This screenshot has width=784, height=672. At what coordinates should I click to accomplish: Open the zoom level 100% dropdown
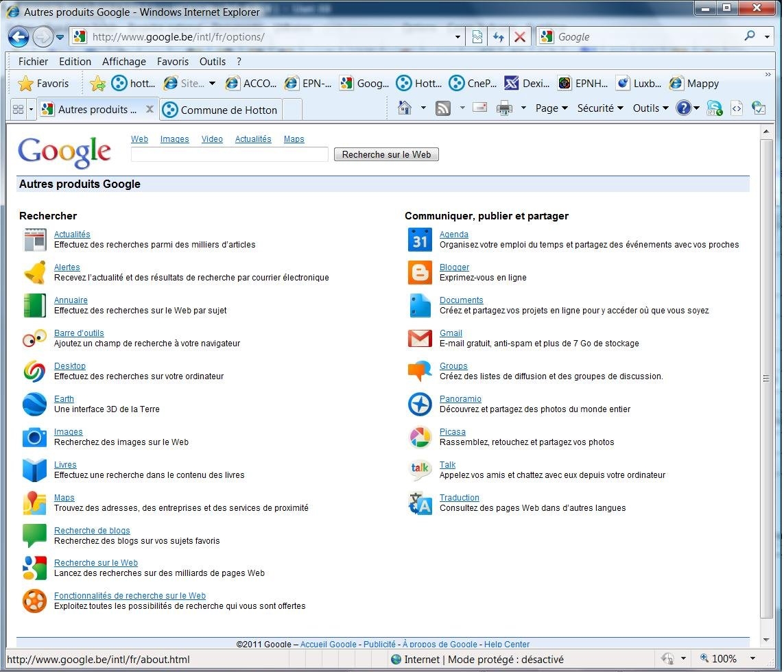[x=728, y=659]
